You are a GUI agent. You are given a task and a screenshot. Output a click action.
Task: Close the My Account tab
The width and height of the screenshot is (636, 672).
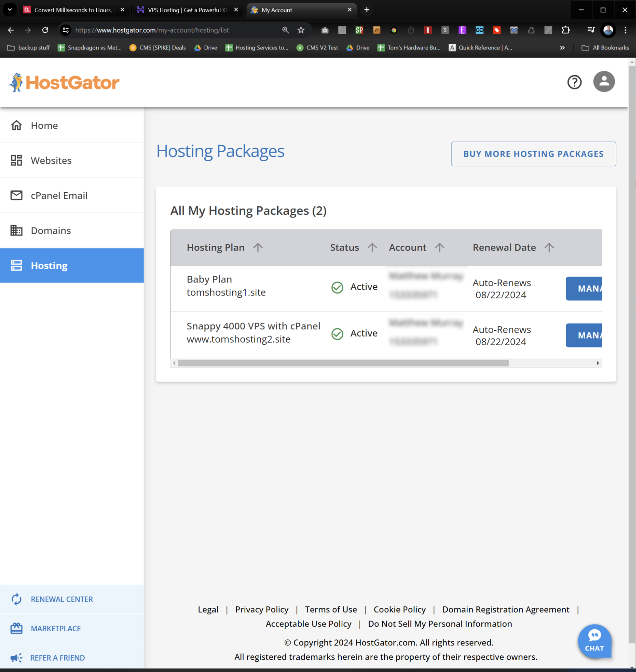349,10
